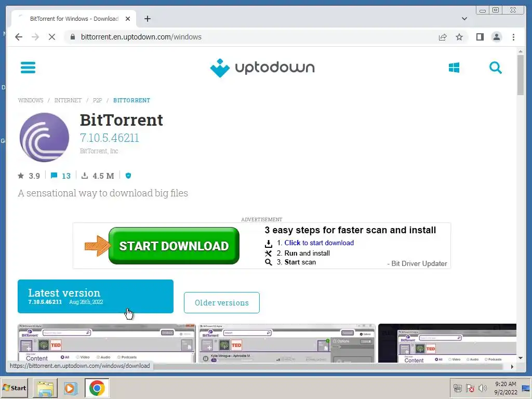Open the WINDOWS breadcrumb link
Image resolution: width=532 pixels, height=399 pixels.
(31, 100)
